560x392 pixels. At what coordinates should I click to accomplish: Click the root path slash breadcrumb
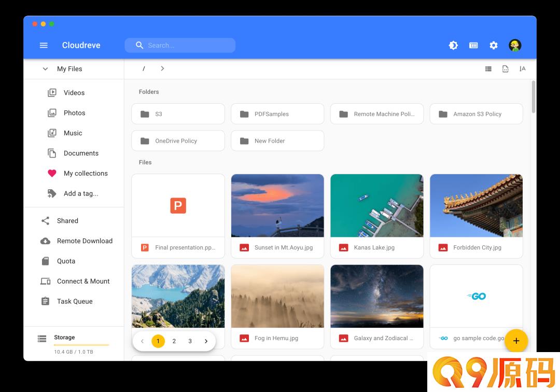click(144, 68)
